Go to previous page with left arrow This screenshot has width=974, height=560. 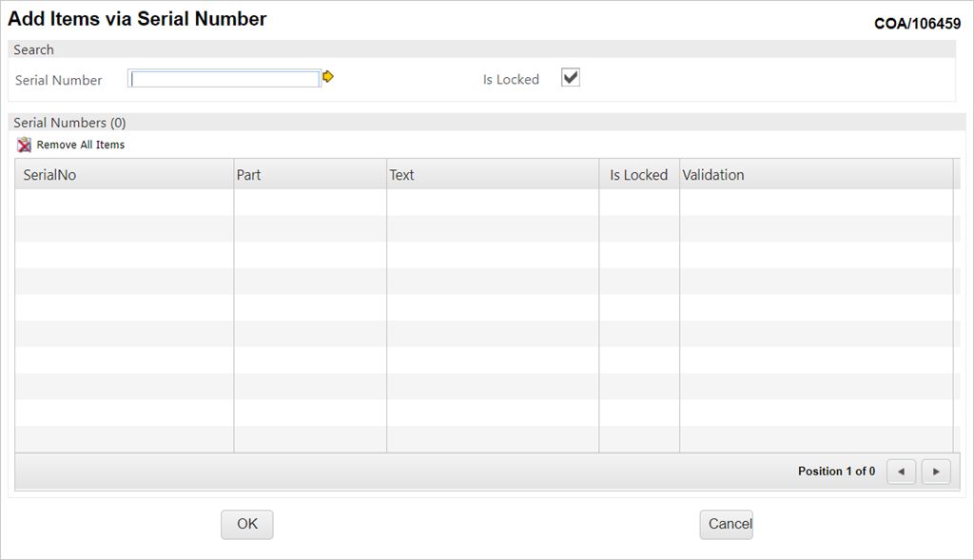pyautogui.click(x=901, y=472)
